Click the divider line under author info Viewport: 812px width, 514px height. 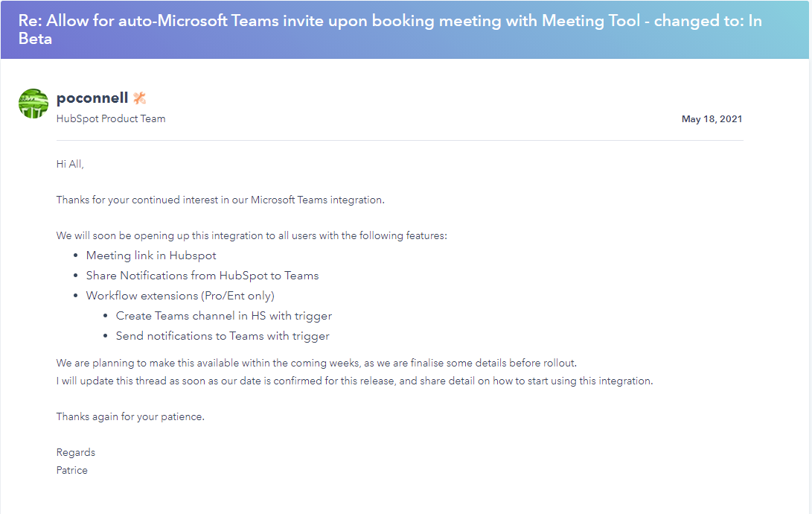click(x=400, y=140)
